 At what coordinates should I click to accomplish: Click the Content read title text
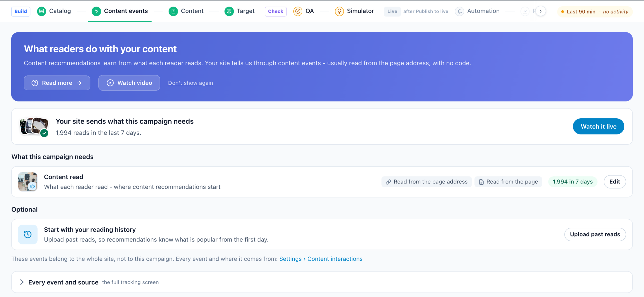(x=63, y=177)
